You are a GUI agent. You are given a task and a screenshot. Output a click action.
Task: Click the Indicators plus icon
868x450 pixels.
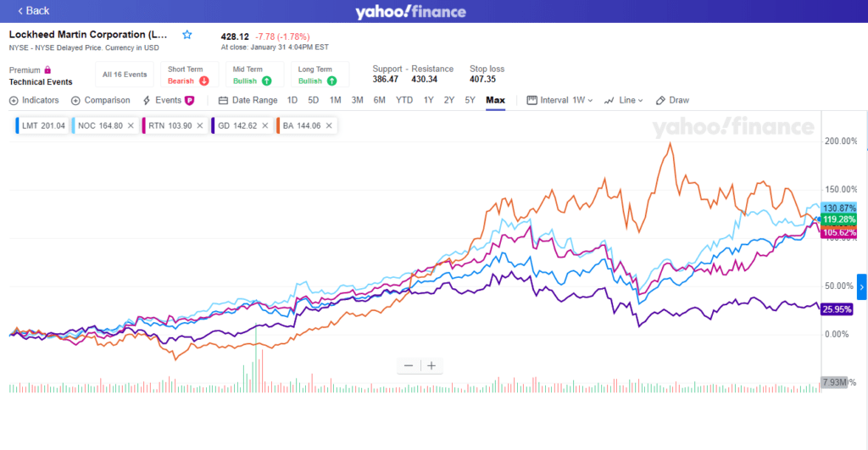click(x=14, y=100)
